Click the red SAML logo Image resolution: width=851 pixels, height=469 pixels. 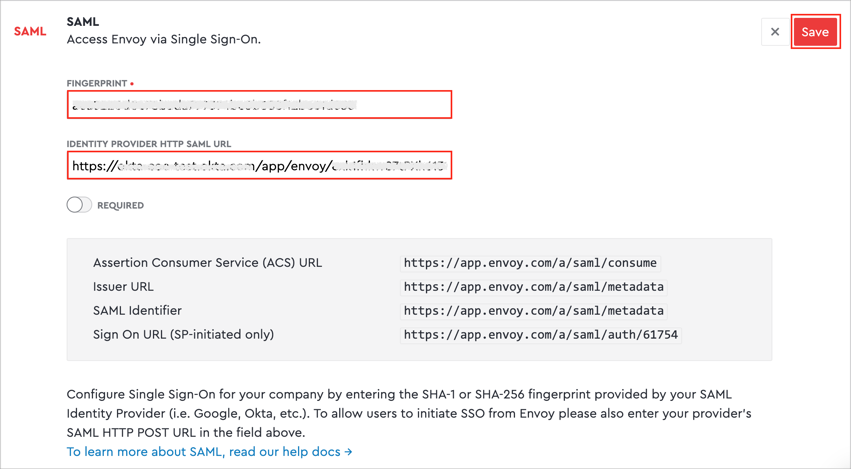pos(30,31)
